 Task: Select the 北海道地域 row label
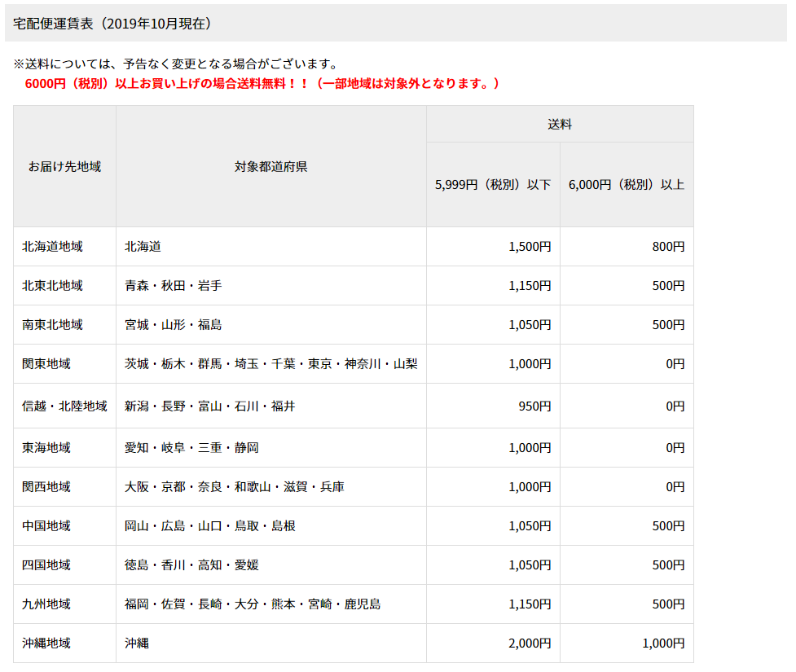52,246
